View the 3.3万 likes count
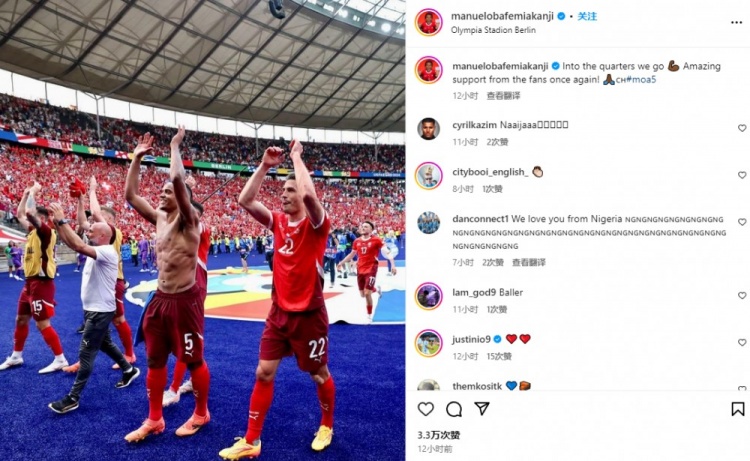Viewport: 750px width, 461px height. [x=439, y=435]
